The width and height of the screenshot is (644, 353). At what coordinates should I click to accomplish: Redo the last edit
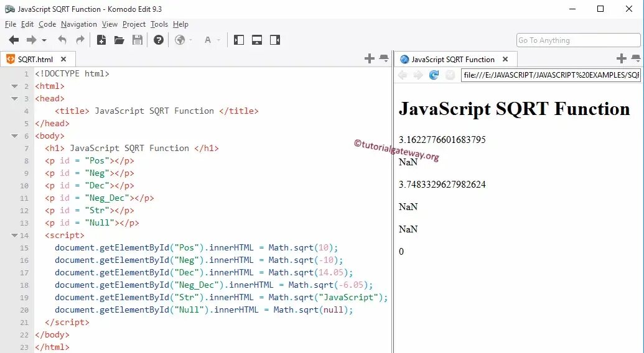[80, 40]
